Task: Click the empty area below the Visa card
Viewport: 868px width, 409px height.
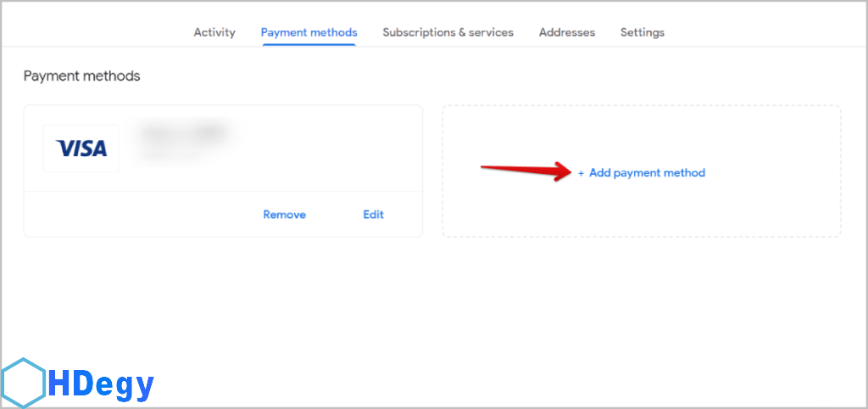Action: [x=222, y=305]
